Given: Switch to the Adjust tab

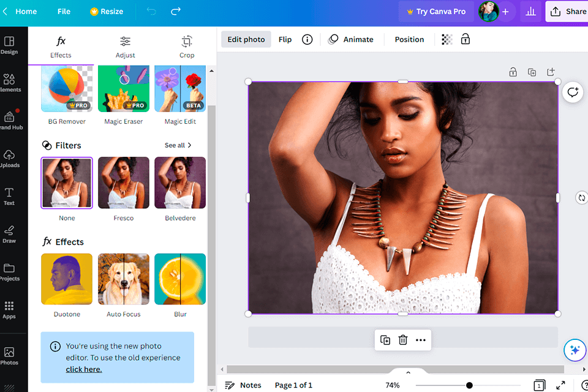Looking at the screenshot, I should click(x=125, y=47).
